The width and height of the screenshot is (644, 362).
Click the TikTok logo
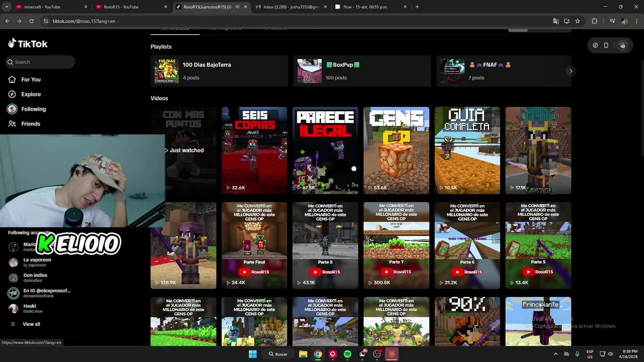[x=28, y=44]
